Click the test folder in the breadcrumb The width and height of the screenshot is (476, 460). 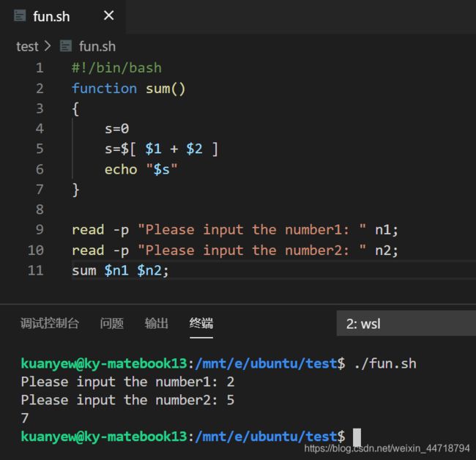tap(27, 46)
